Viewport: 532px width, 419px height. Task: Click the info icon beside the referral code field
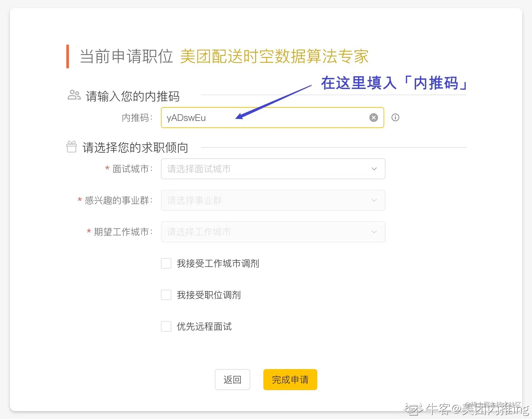point(395,118)
